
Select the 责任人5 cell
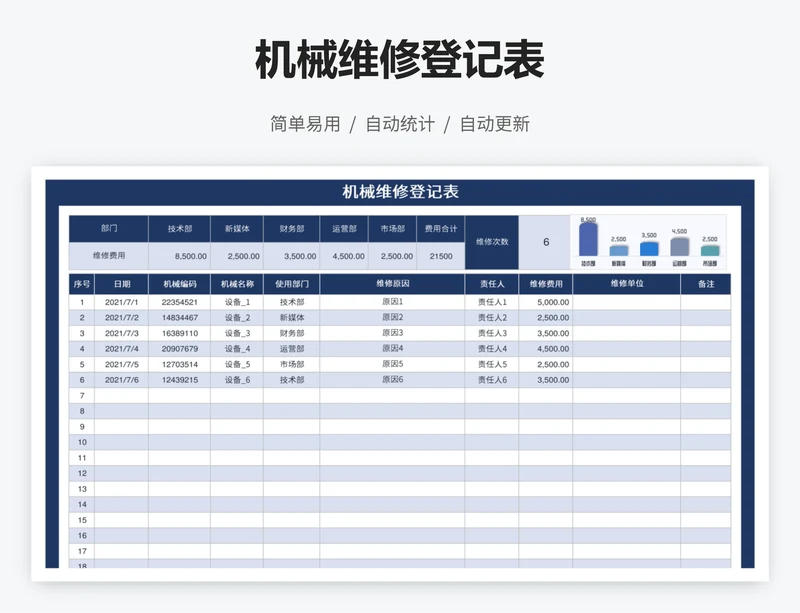(492, 364)
